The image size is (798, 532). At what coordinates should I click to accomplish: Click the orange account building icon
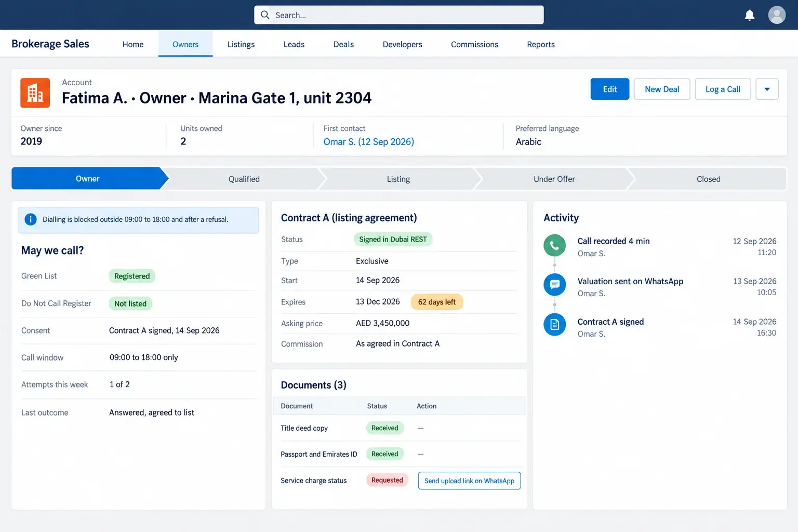(x=35, y=93)
